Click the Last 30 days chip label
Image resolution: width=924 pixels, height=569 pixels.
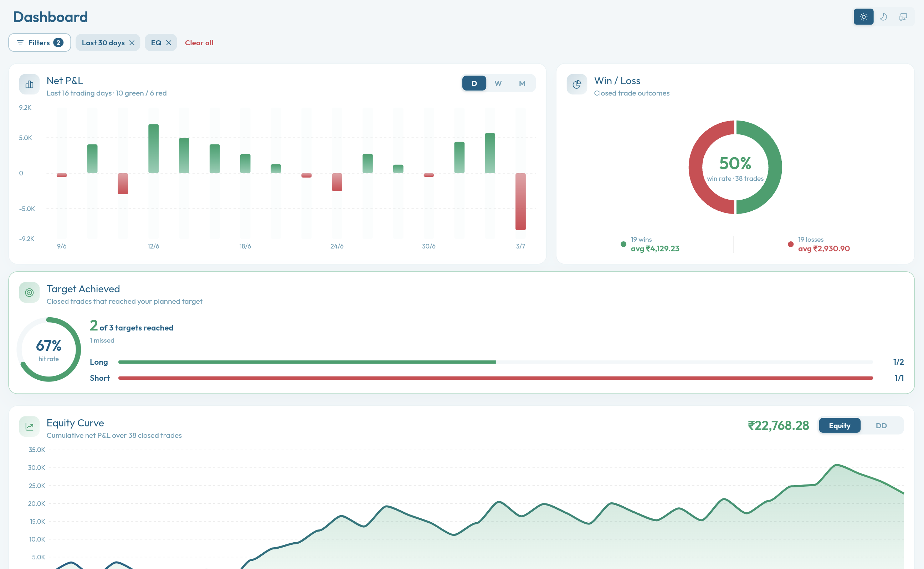(x=103, y=43)
